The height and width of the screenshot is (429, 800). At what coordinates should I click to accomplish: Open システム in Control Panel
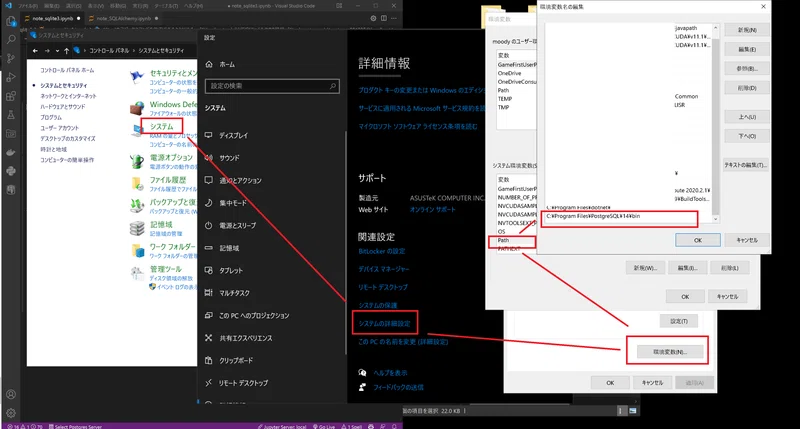(x=162, y=126)
